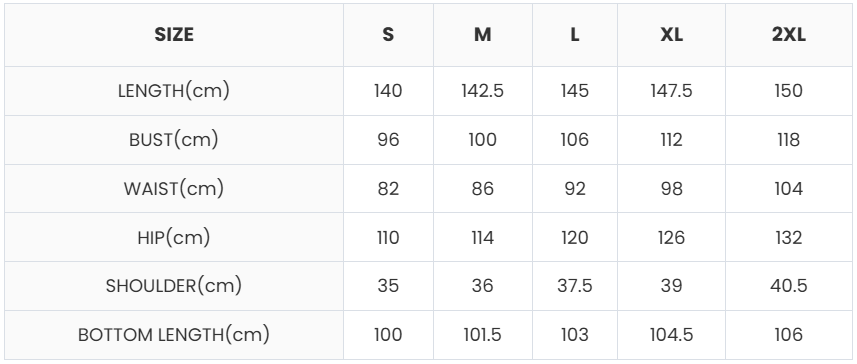Click the 140 length value for S

click(388, 91)
